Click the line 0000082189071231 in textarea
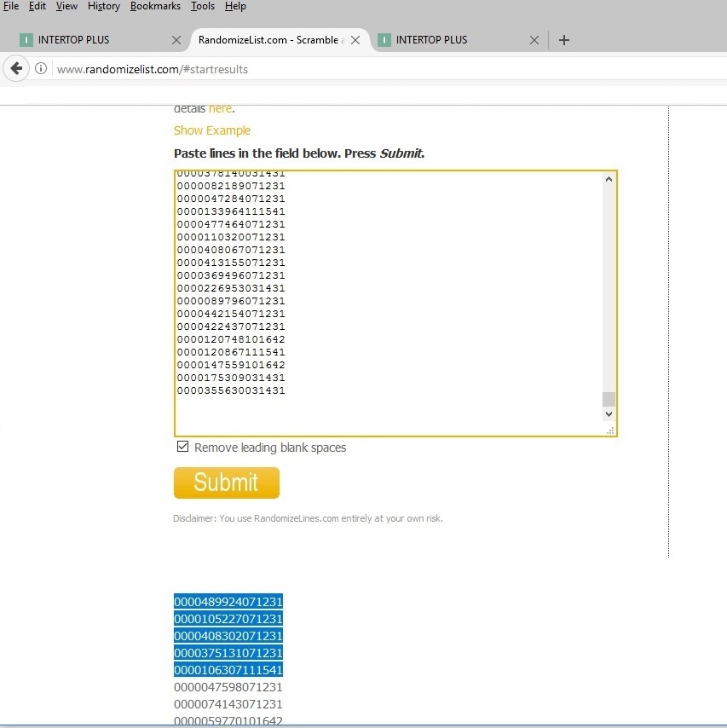Screen dimensions: 727x728 tap(231, 186)
